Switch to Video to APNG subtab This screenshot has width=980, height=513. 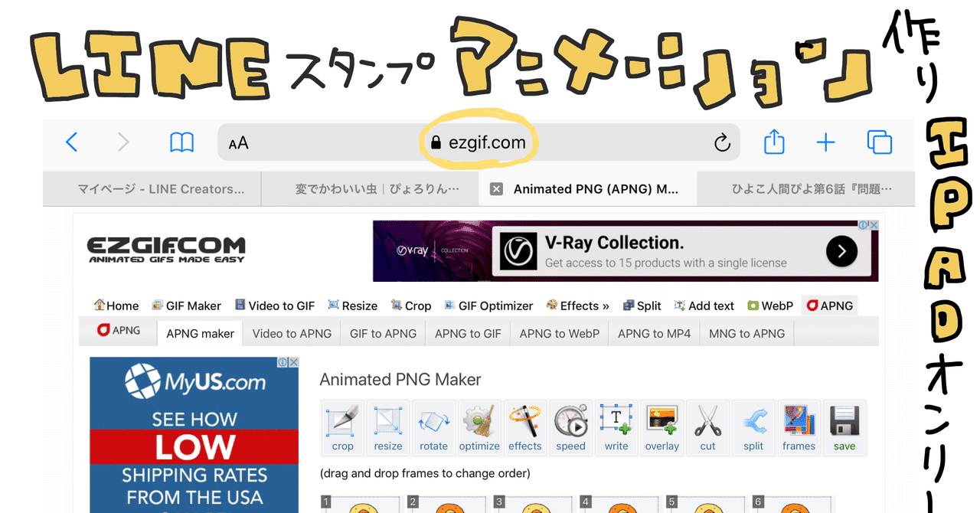[292, 333]
